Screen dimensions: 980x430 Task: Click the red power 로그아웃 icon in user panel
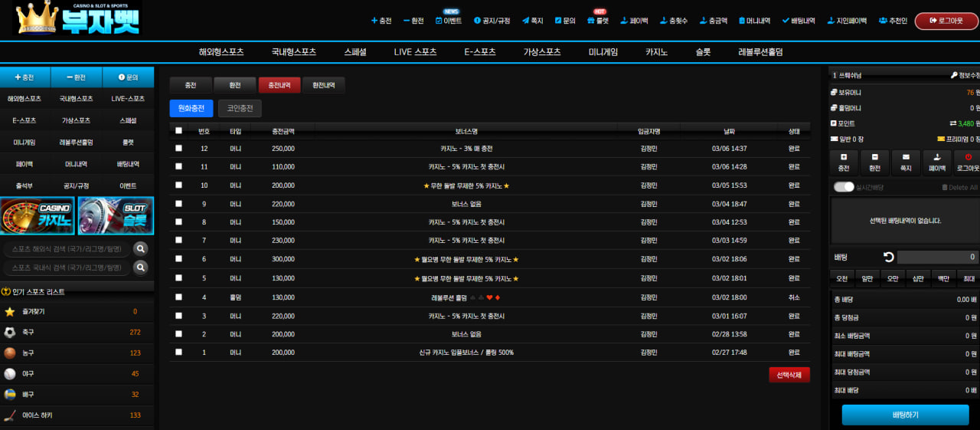969,157
